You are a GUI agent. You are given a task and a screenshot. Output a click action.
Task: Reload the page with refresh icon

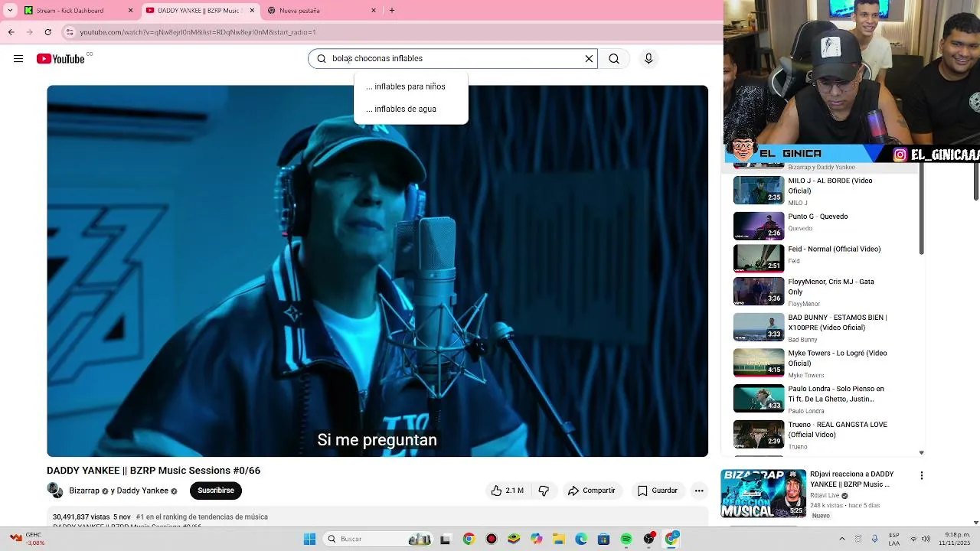pos(48,32)
